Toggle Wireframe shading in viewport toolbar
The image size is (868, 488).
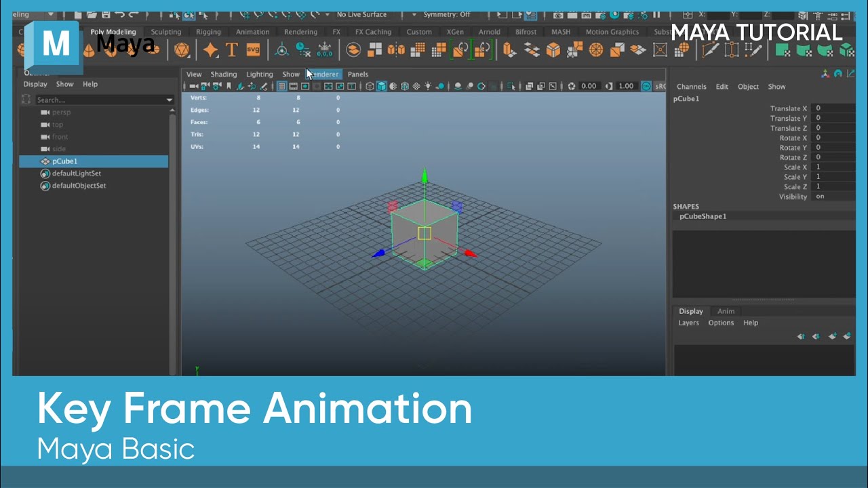[370, 86]
